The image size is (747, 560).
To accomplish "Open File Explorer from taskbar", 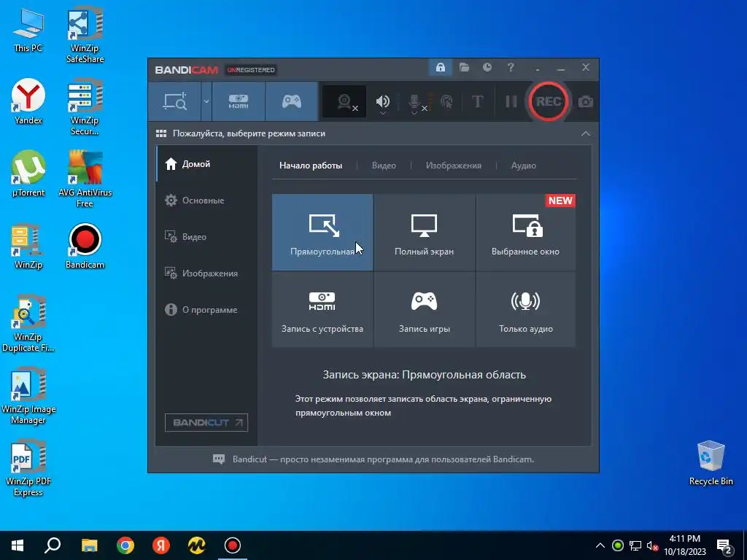I will 89,545.
